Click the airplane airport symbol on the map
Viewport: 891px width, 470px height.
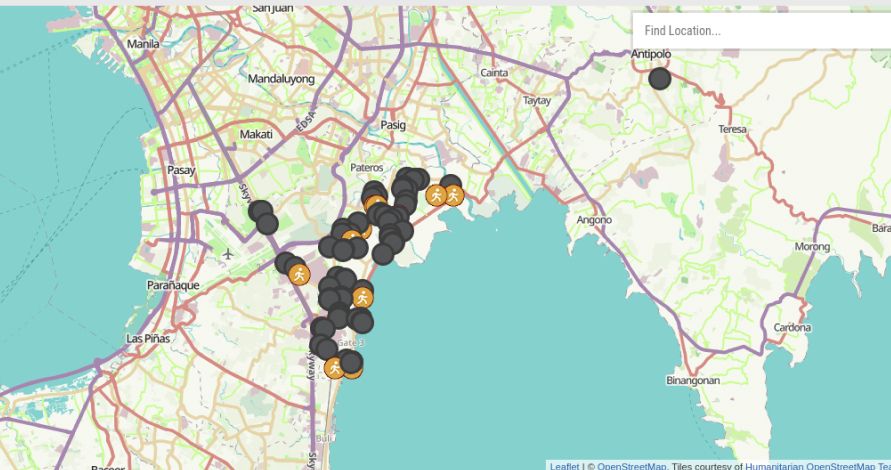click(x=229, y=254)
